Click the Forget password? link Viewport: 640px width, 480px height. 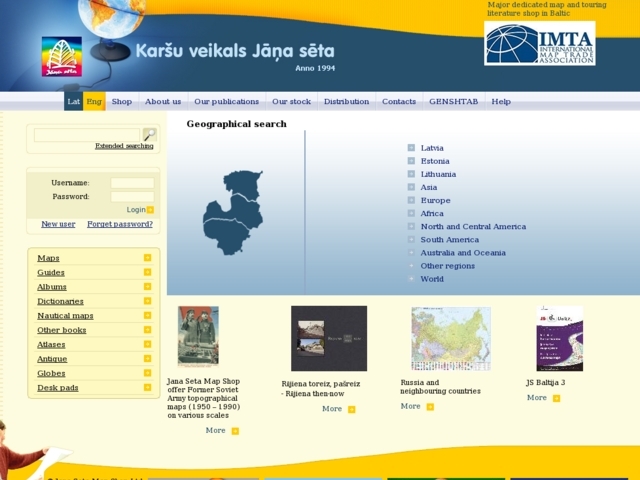(120, 224)
